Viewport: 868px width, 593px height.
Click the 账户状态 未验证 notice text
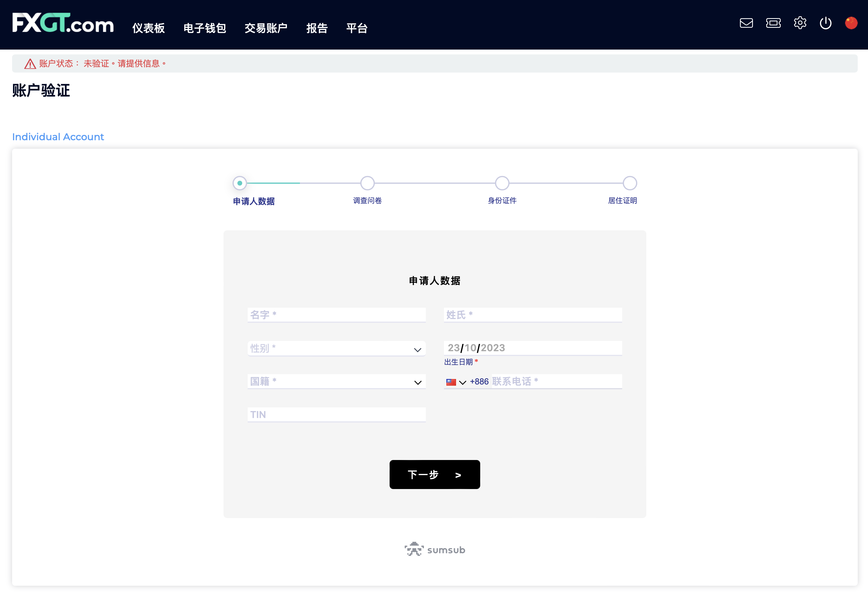pos(102,63)
